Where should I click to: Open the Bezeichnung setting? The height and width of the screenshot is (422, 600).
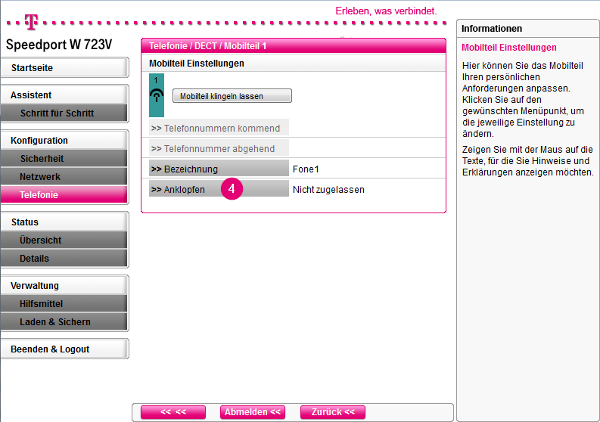pyautogui.click(x=219, y=169)
